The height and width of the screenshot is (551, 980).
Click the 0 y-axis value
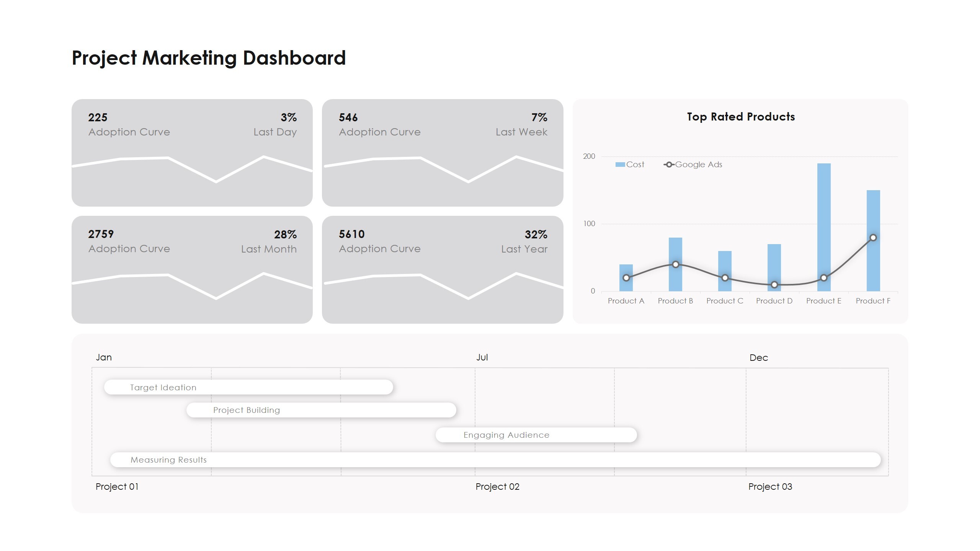point(593,291)
